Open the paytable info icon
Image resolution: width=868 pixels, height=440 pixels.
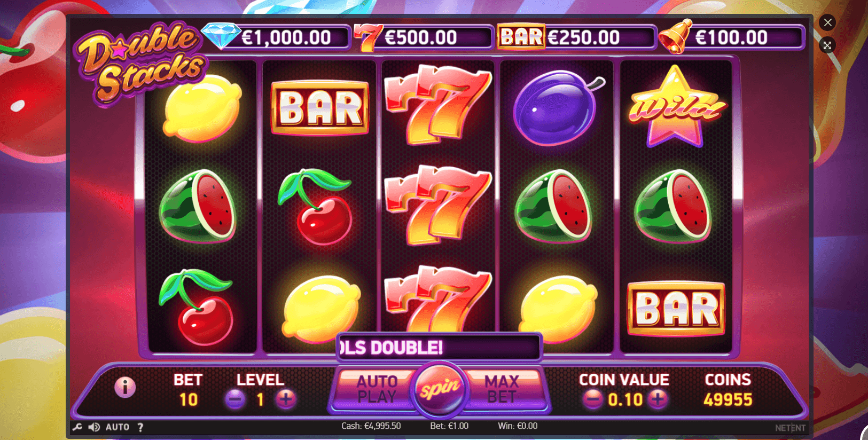125,387
